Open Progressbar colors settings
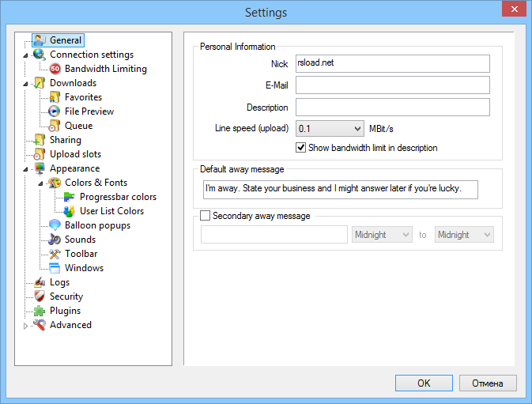This screenshot has width=532, height=404. [x=118, y=197]
